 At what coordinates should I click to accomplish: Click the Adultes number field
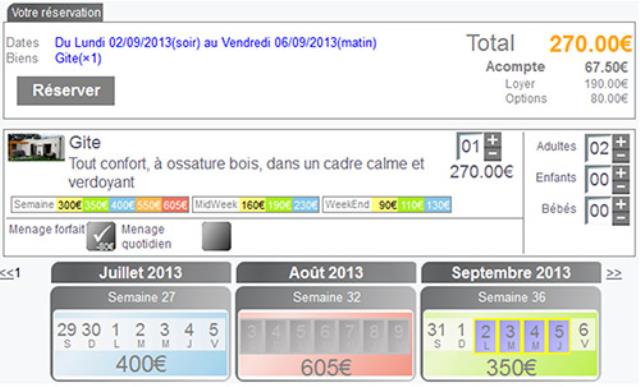point(598,148)
